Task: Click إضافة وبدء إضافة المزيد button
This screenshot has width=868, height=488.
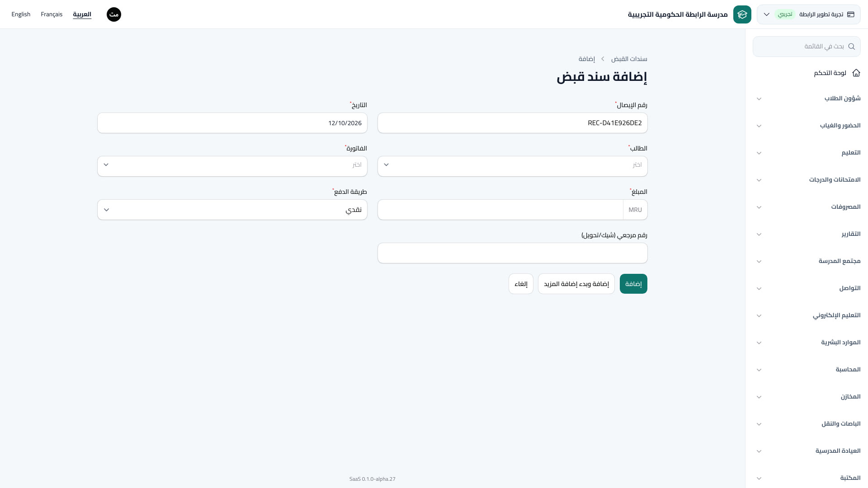Action: 576,284
